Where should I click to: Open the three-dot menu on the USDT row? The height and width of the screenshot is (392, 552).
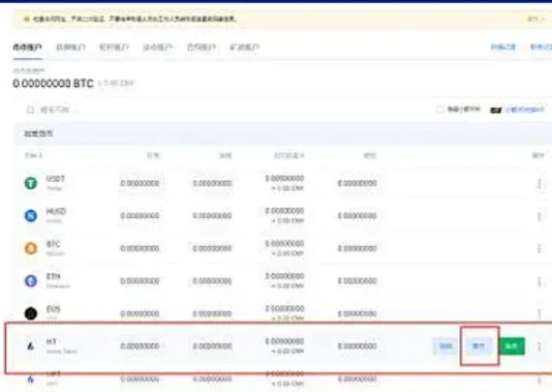[x=539, y=183]
